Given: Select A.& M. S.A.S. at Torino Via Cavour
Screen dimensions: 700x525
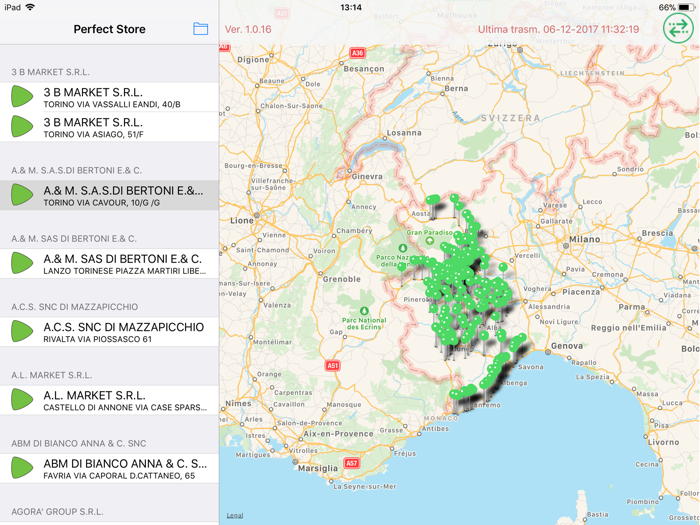Looking at the screenshot, I should (x=109, y=195).
